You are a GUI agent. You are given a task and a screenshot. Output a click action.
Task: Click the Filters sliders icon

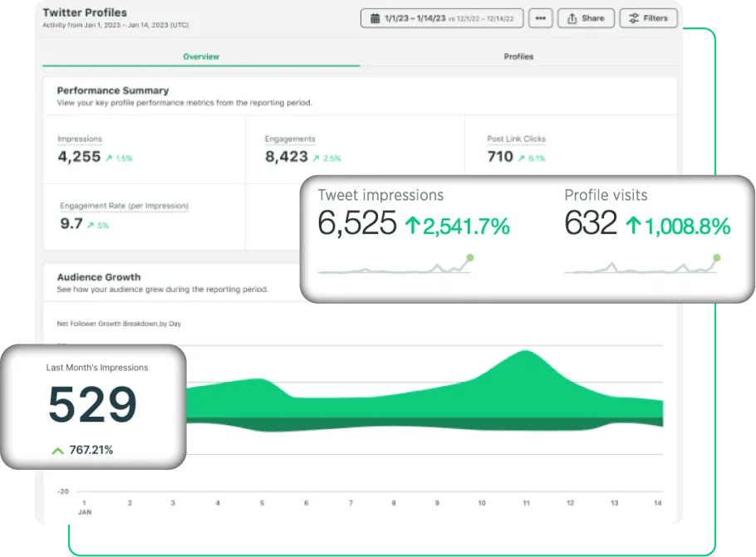click(x=634, y=18)
